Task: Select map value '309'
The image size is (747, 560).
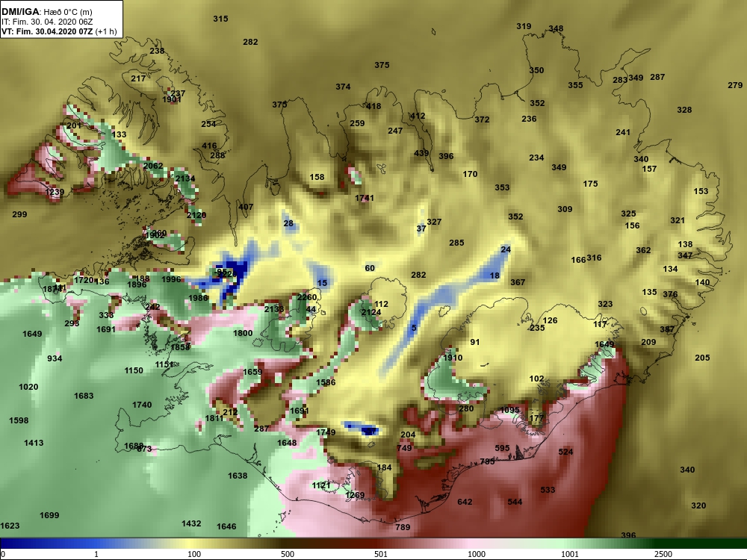Action: [565, 209]
